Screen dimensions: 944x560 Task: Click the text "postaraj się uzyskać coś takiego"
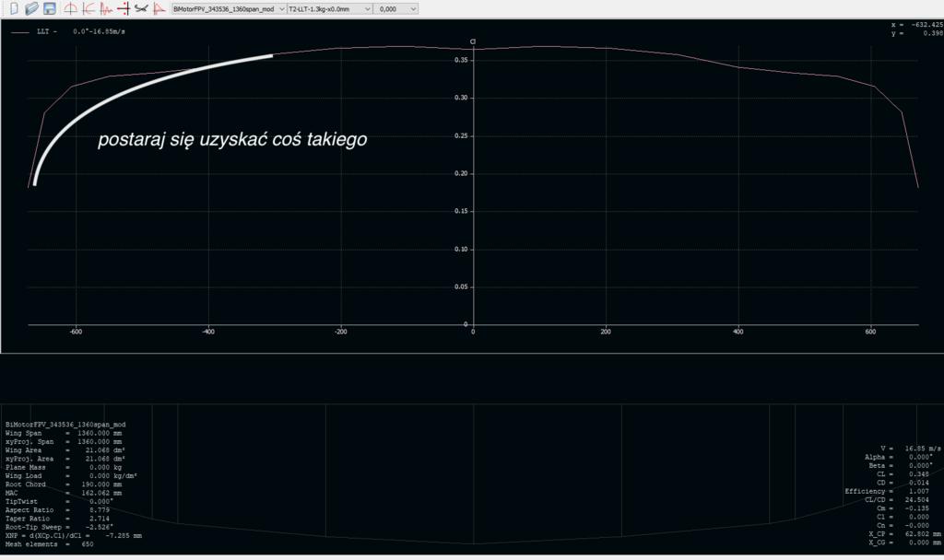tap(232, 140)
